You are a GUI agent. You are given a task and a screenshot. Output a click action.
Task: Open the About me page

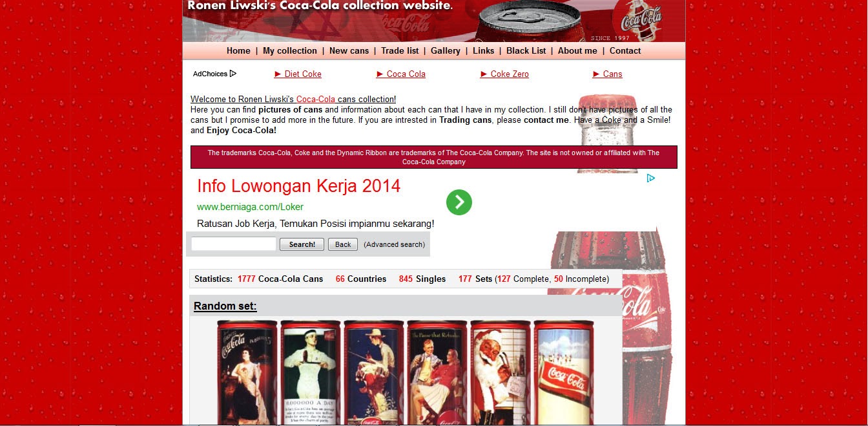[x=577, y=51]
